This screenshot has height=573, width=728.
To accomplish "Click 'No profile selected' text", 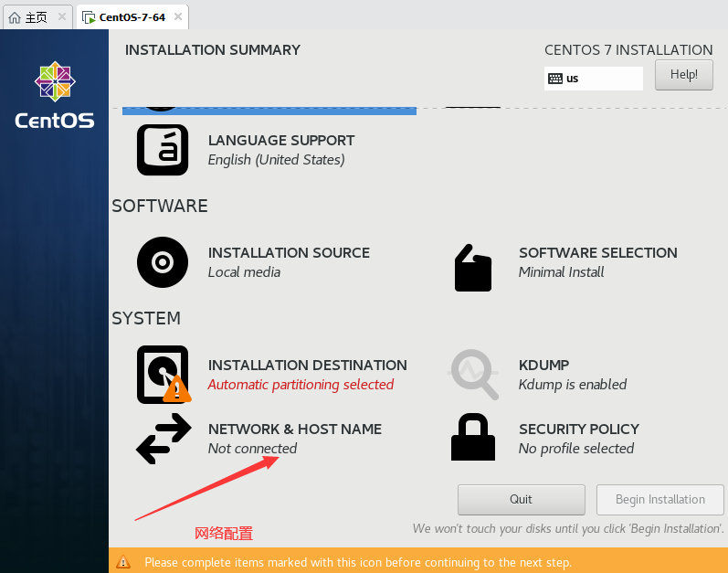I will coord(576,449).
